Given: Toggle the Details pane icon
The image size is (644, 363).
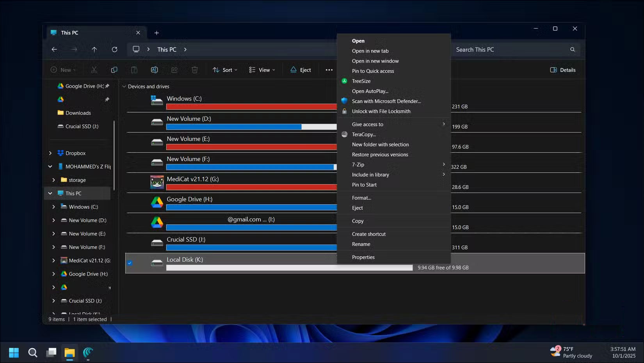Looking at the screenshot, I should click(562, 70).
